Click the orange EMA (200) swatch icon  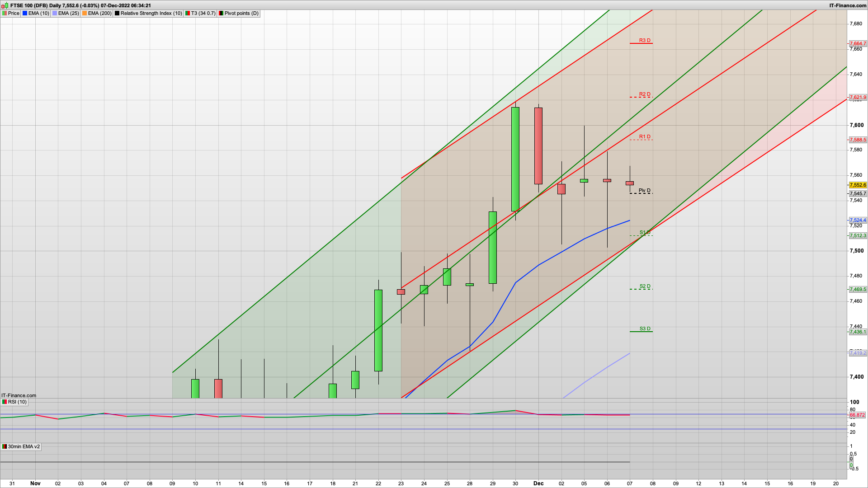[x=83, y=13]
